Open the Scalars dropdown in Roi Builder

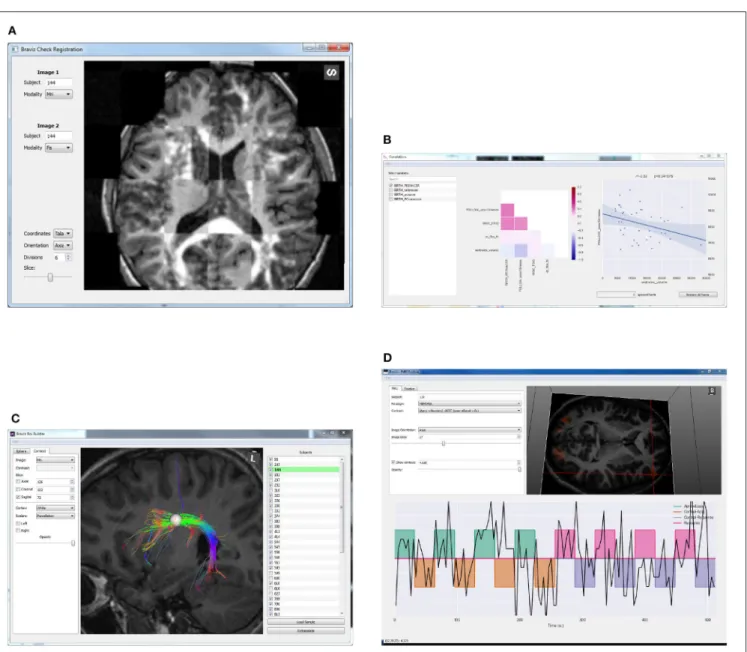(56, 516)
